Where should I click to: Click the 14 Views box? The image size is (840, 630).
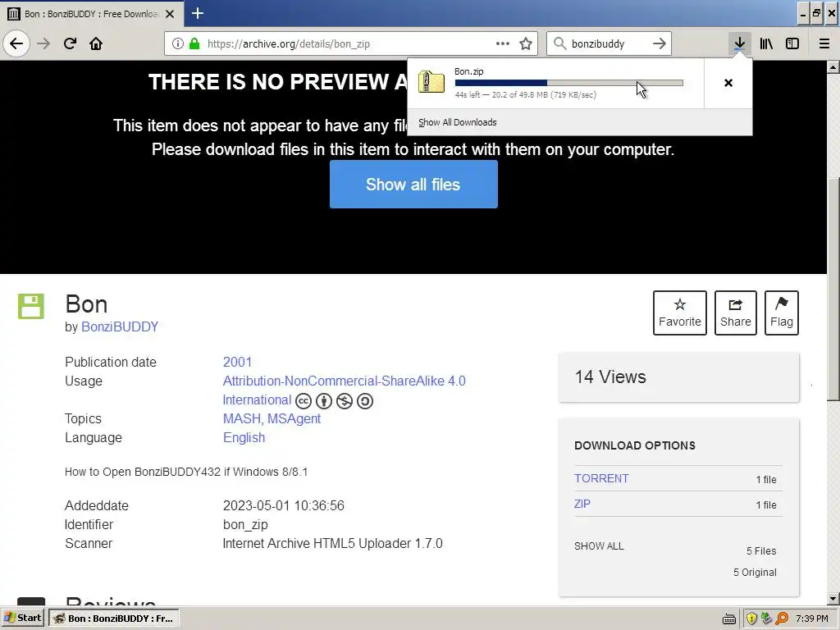[678, 377]
